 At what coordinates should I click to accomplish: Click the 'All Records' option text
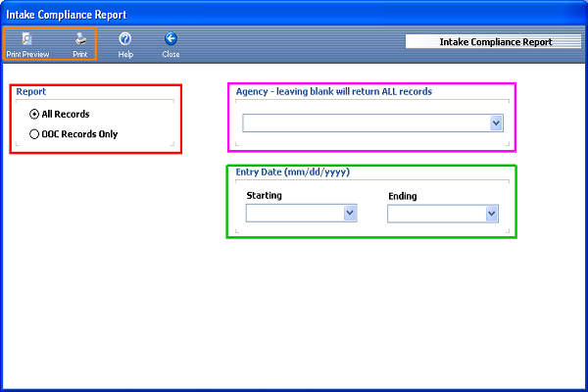pyautogui.click(x=66, y=115)
